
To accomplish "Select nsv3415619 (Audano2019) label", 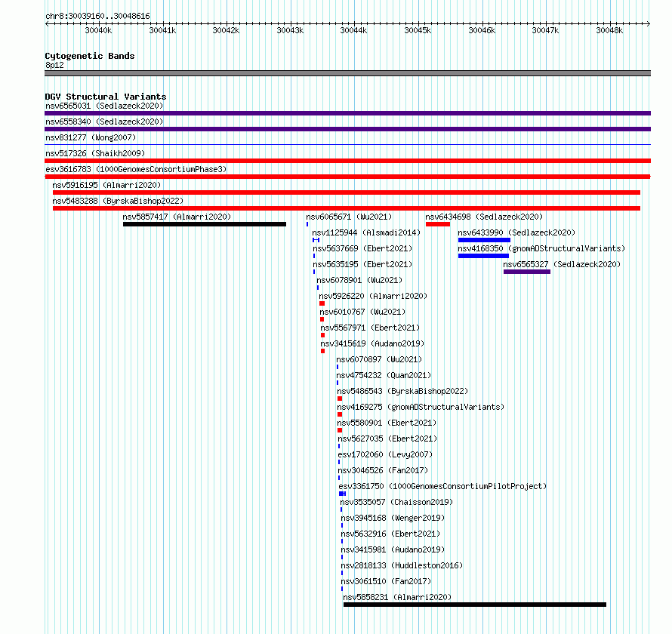I will pos(372,343).
